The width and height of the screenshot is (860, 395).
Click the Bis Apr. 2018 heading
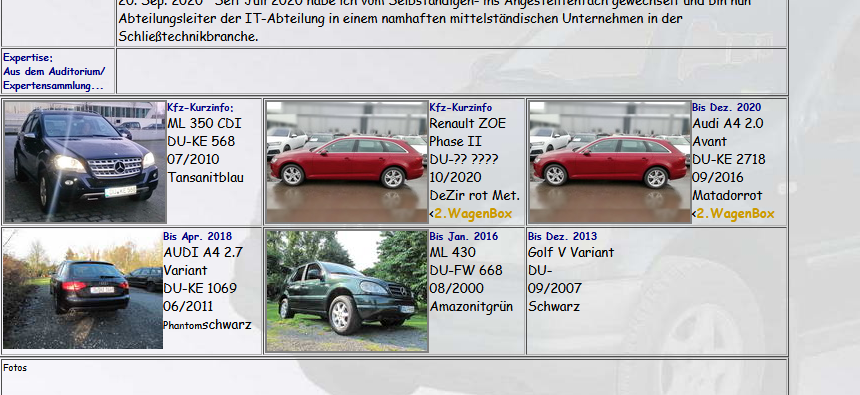click(x=197, y=236)
